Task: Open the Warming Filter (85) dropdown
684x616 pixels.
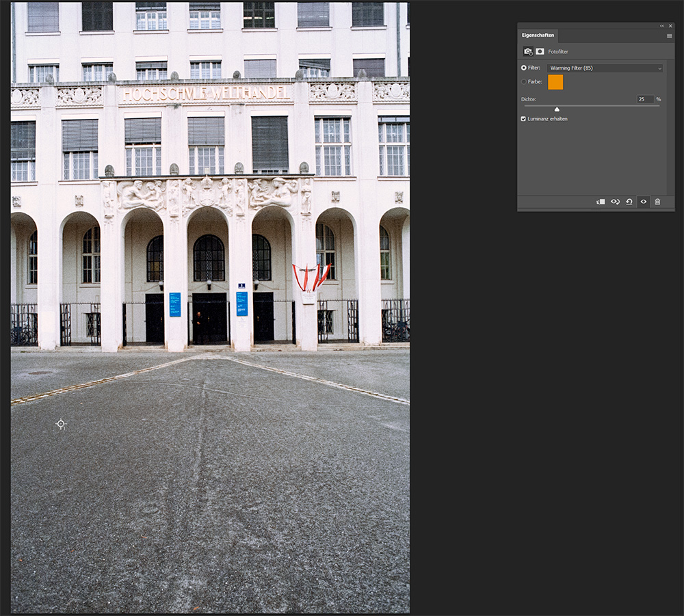Action: pyautogui.click(x=605, y=68)
